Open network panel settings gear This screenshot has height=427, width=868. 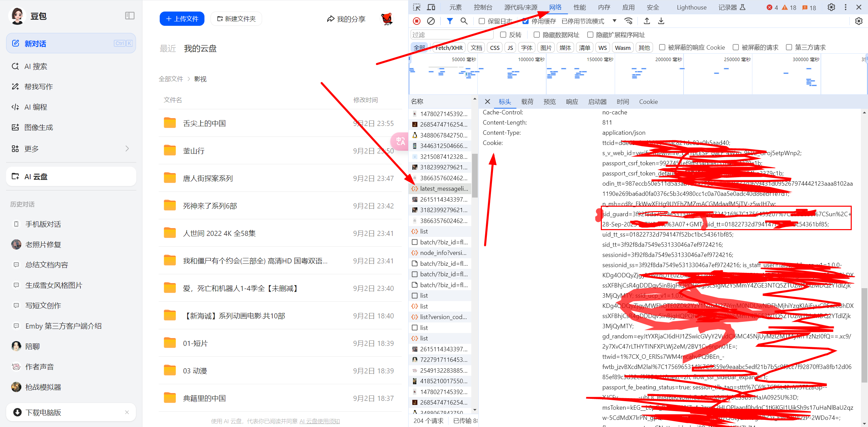[x=859, y=21]
